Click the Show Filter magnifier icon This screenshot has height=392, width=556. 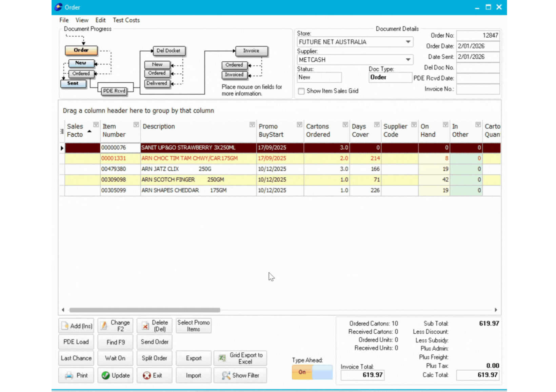tap(226, 375)
